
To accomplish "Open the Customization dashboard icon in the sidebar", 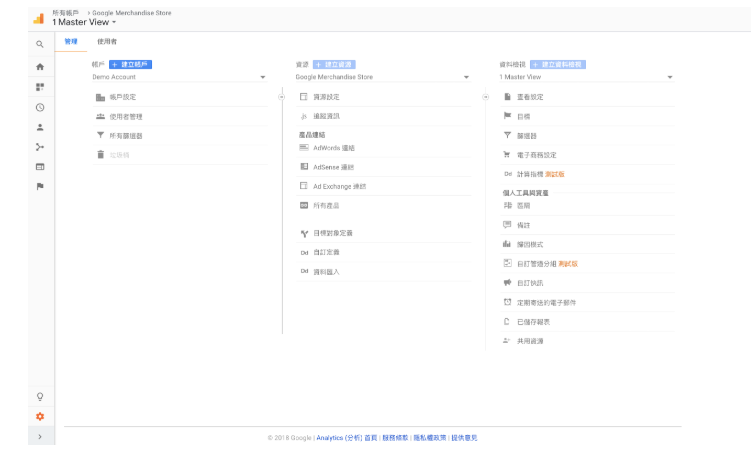I will 40,87.
